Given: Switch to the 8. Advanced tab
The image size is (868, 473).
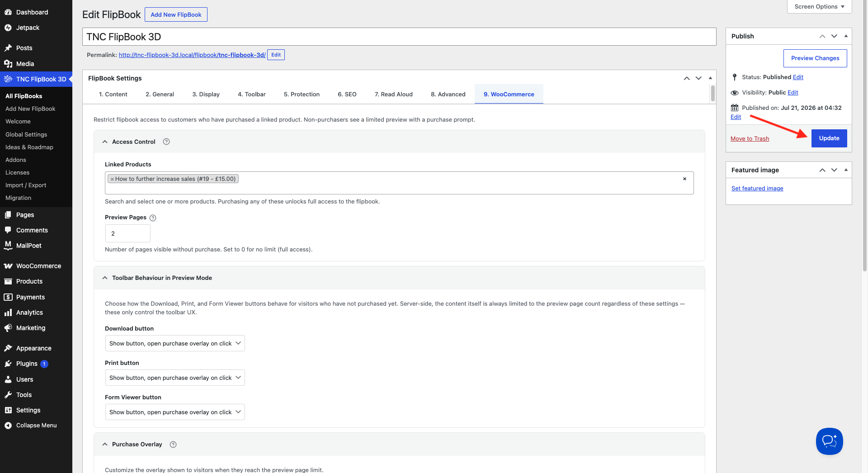Looking at the screenshot, I should coord(448,94).
